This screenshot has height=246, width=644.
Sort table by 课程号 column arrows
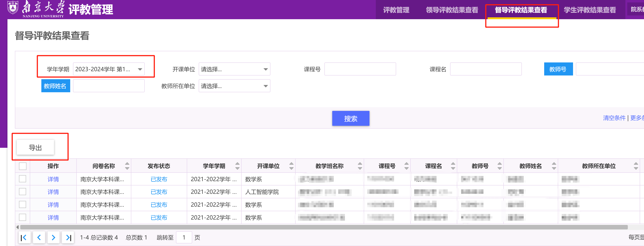coord(407,166)
